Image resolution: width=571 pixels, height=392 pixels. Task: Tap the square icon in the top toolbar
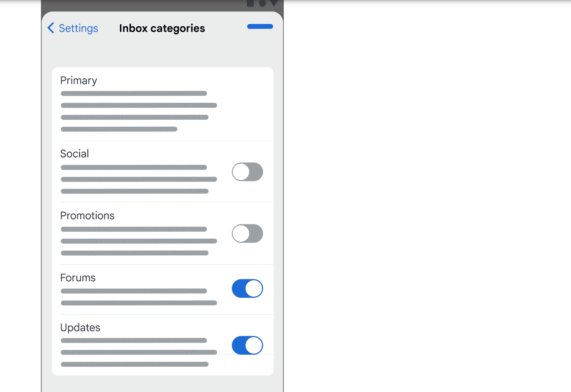click(250, 3)
